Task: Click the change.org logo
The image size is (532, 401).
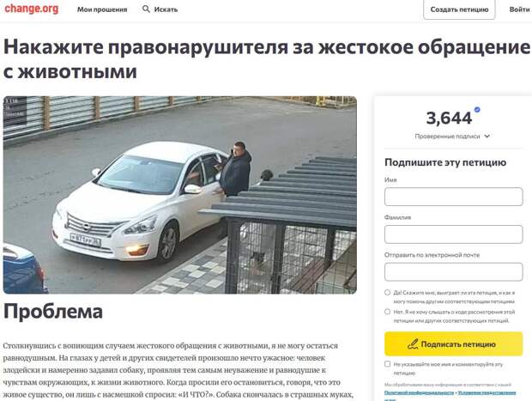Action: 31,9
